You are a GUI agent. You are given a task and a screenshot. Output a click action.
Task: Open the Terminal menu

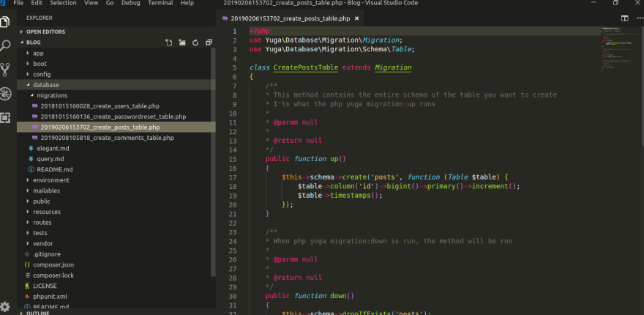click(160, 3)
